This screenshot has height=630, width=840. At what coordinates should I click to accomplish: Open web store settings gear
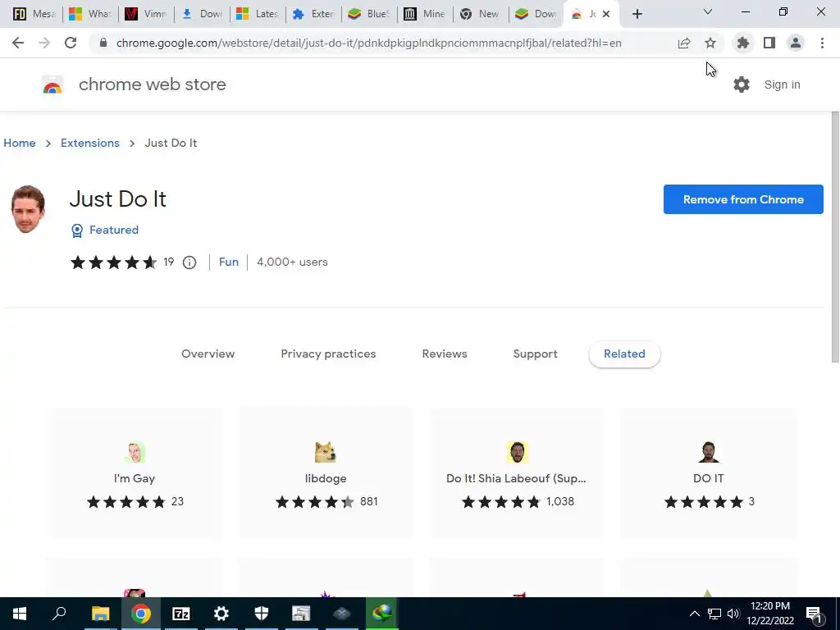(742, 84)
